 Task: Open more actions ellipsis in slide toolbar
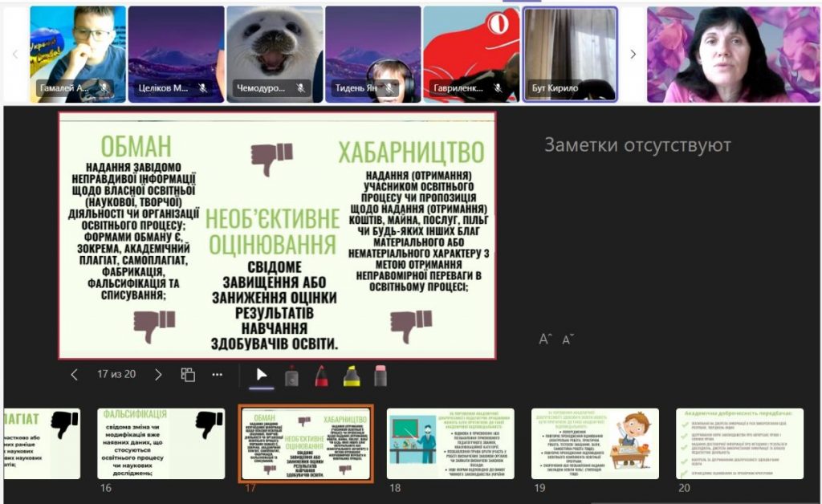tap(217, 375)
